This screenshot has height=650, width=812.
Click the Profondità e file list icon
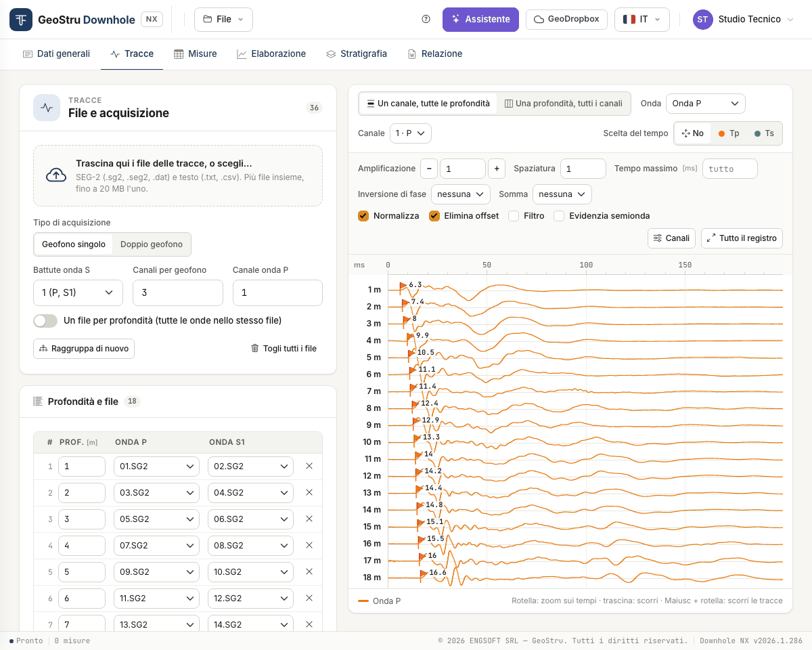click(x=38, y=402)
